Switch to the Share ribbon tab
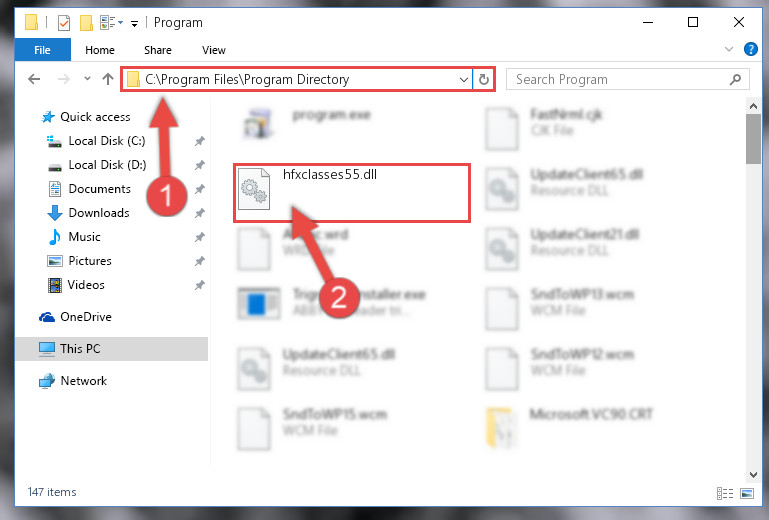 (x=157, y=50)
